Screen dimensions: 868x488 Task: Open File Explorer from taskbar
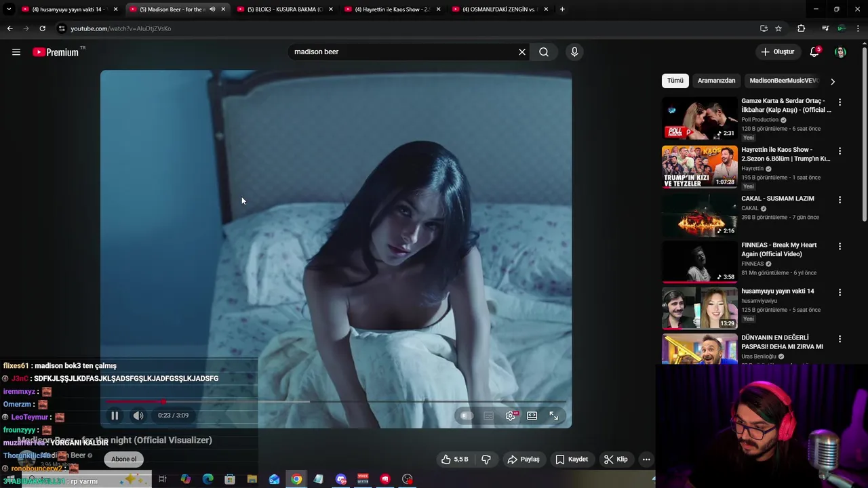252,479
